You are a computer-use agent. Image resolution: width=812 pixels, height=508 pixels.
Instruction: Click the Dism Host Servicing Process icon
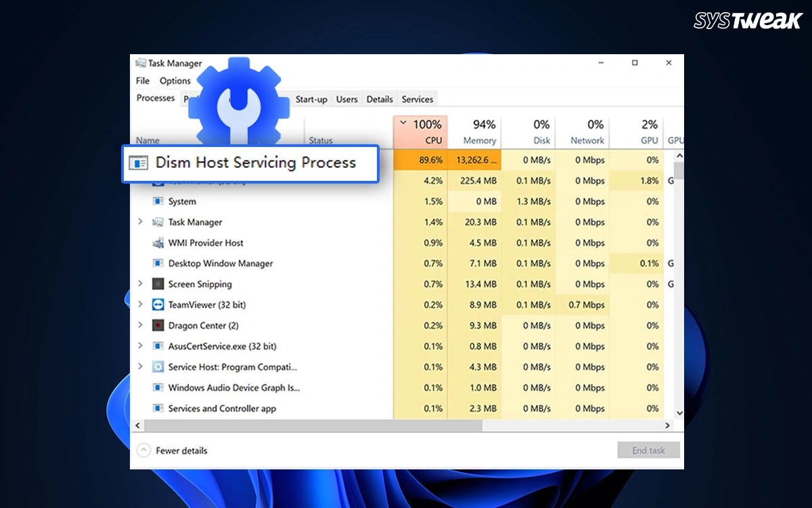139,163
